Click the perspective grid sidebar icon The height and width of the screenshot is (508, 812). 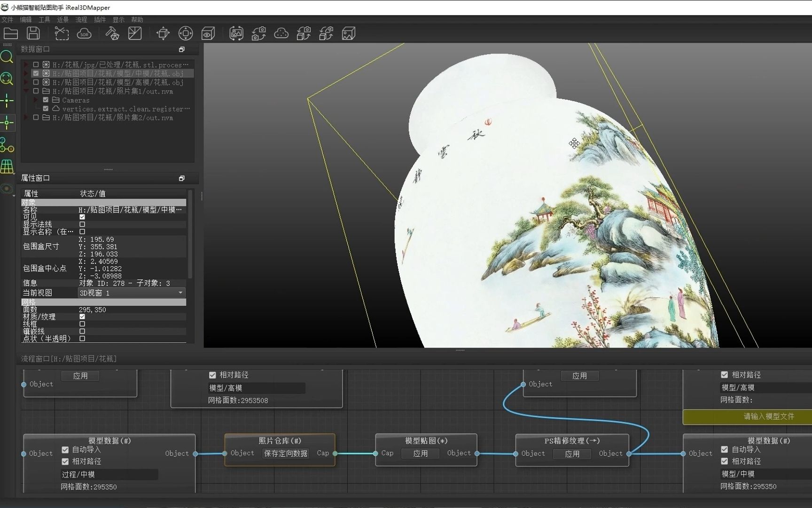coord(7,167)
